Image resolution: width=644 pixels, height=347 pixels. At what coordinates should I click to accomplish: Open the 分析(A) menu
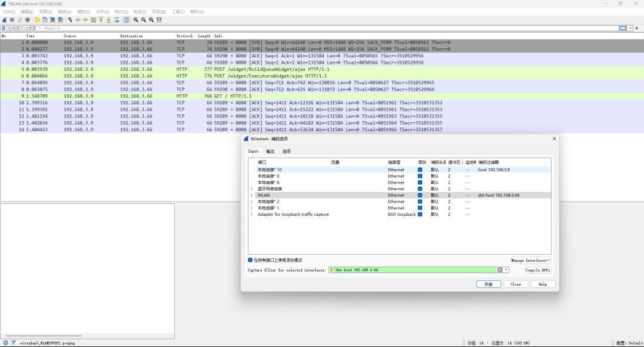tap(103, 11)
